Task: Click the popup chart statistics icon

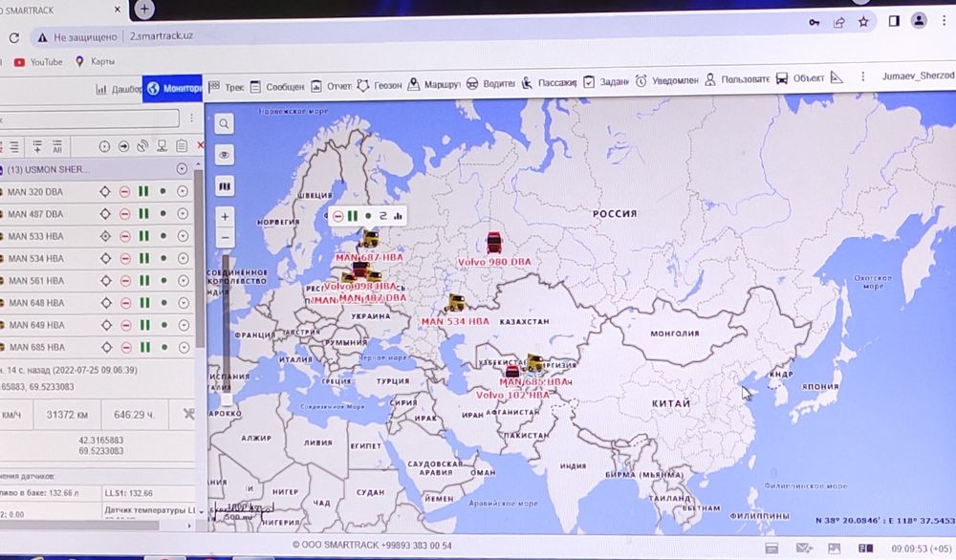Action: 398,216
